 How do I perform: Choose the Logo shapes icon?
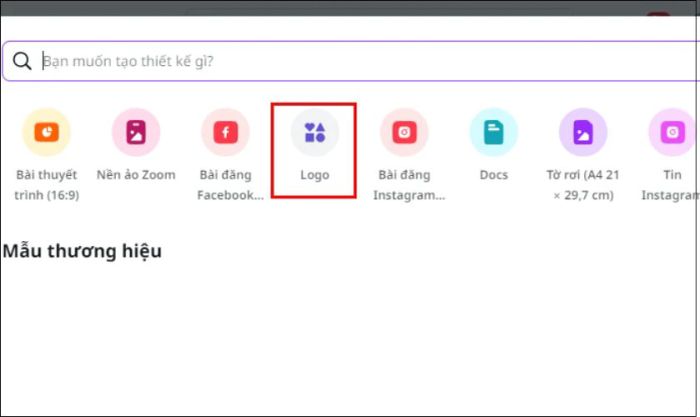tap(315, 132)
